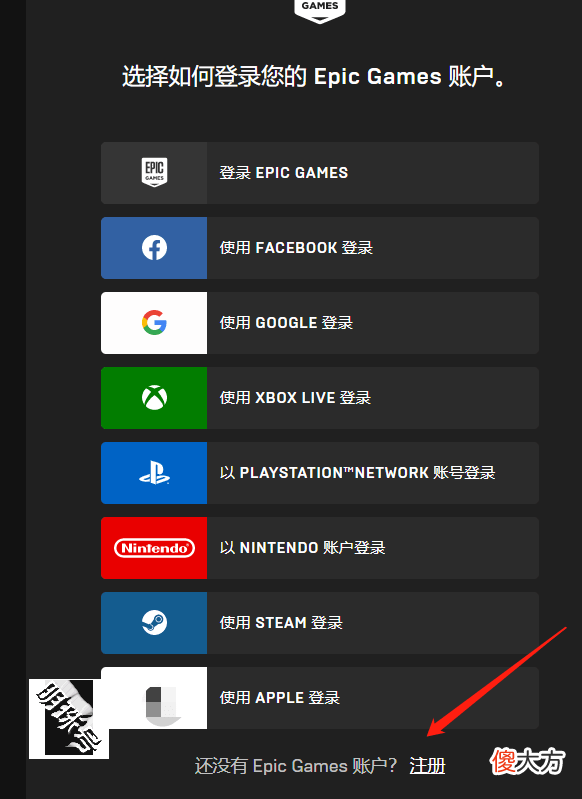Screen dimensions: 582x799
Task: Click the Facebook logo icon
Action: coord(154,248)
